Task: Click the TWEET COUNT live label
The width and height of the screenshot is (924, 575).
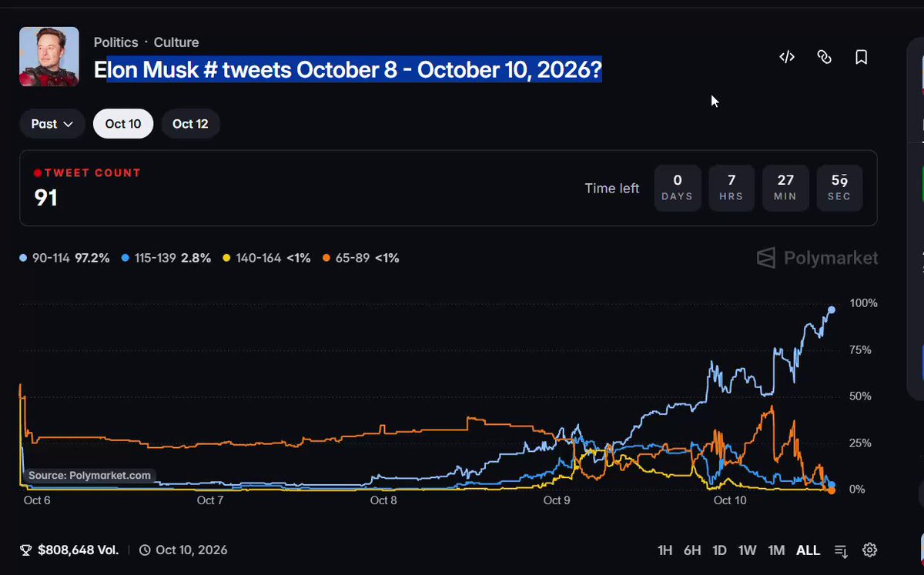Action: point(88,173)
